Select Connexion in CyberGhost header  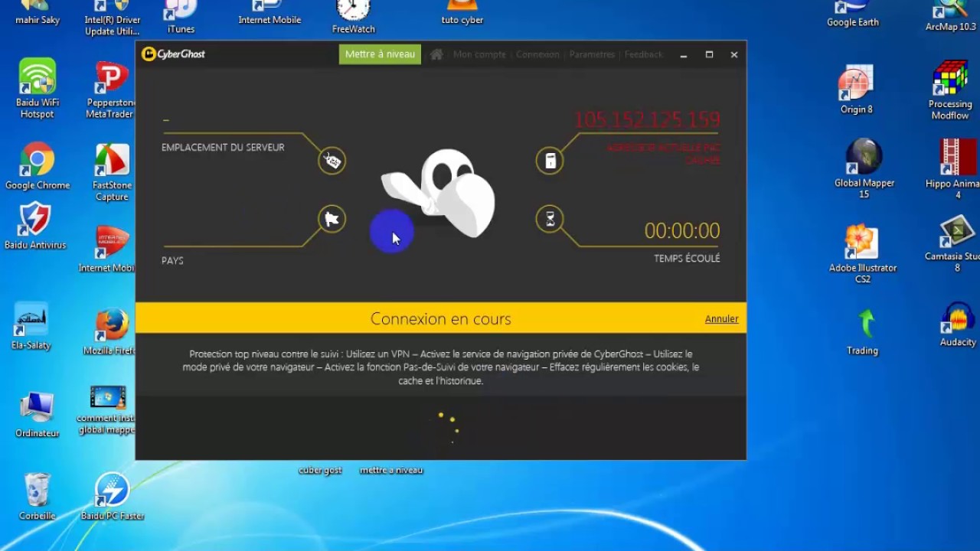click(537, 54)
